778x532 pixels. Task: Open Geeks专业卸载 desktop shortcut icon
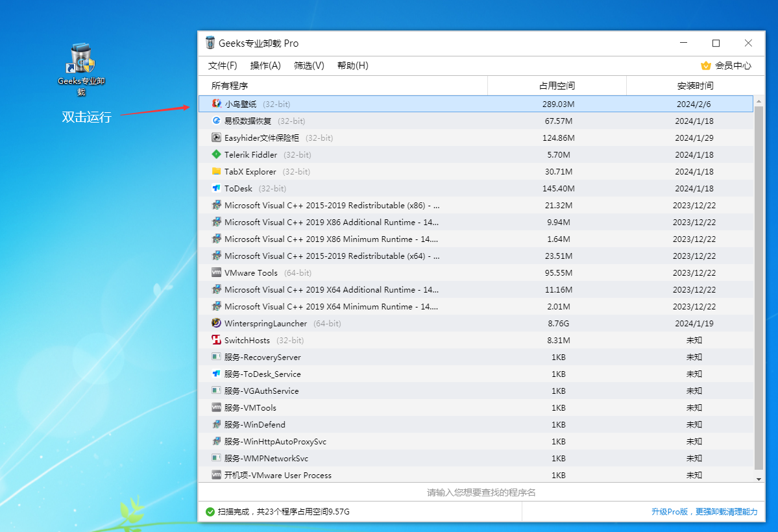81,58
